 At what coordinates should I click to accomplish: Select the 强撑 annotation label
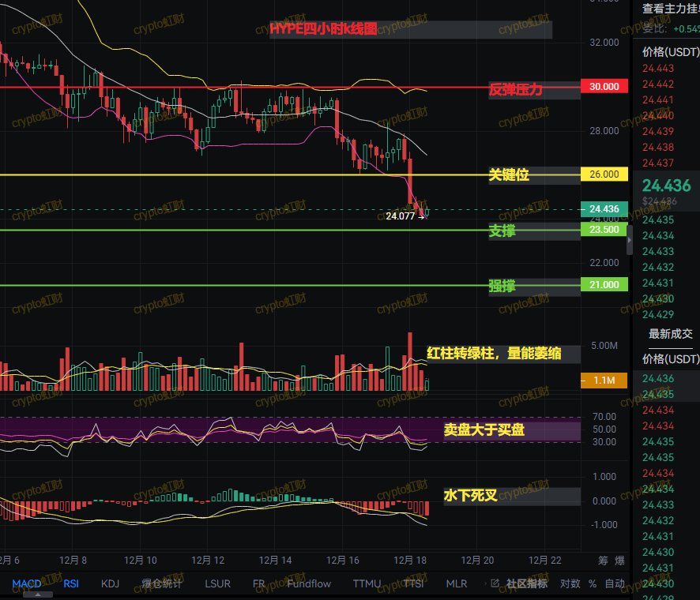click(x=502, y=286)
